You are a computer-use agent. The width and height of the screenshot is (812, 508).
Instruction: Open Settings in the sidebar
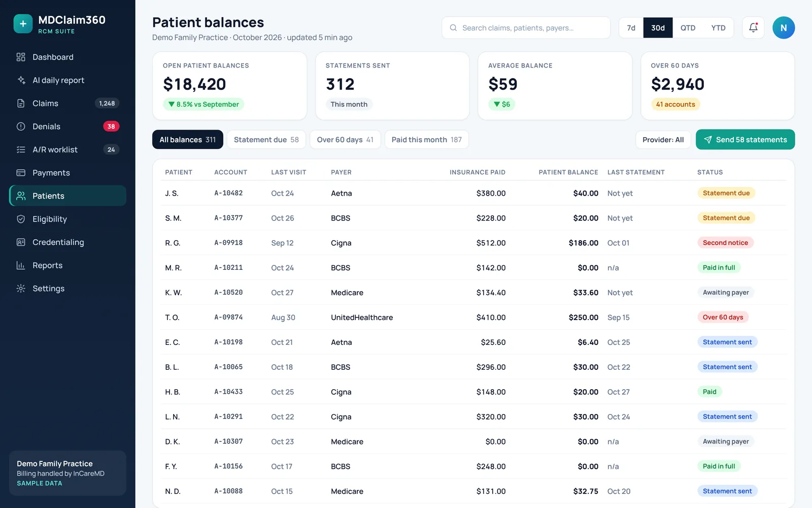(x=67, y=289)
